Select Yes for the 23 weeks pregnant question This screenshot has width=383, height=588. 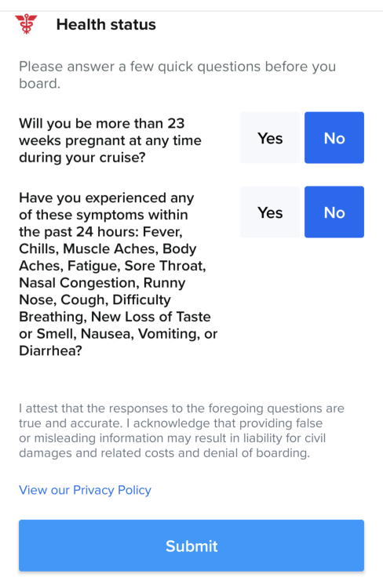coord(270,138)
